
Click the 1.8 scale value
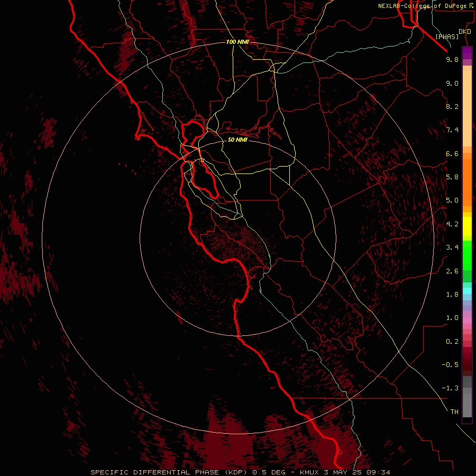tap(452, 295)
